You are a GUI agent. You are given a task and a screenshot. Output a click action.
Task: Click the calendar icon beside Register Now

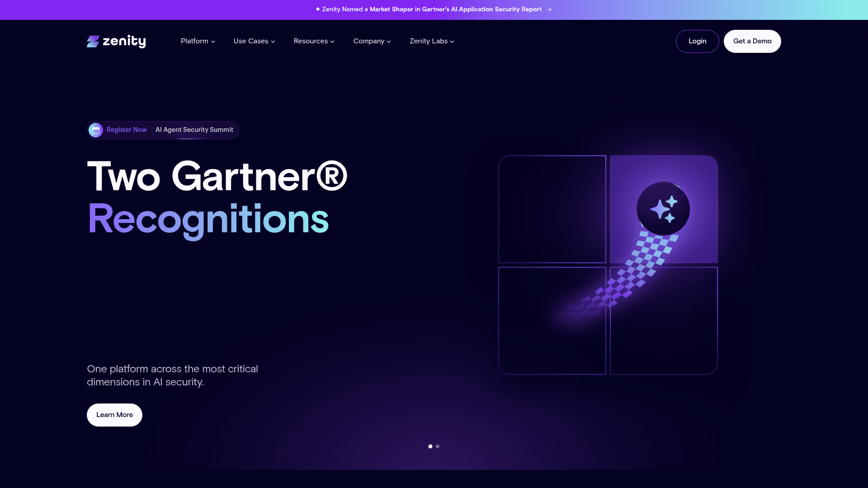click(x=96, y=130)
